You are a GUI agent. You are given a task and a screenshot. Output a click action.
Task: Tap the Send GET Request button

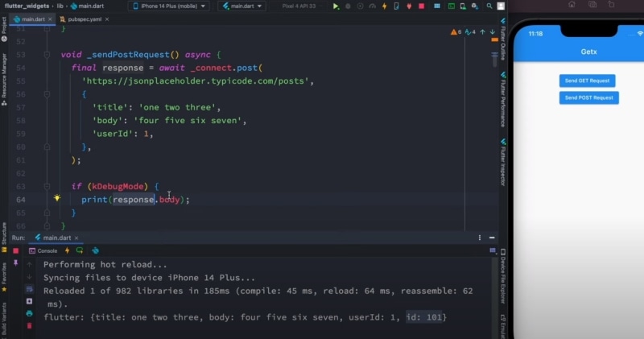pos(587,81)
